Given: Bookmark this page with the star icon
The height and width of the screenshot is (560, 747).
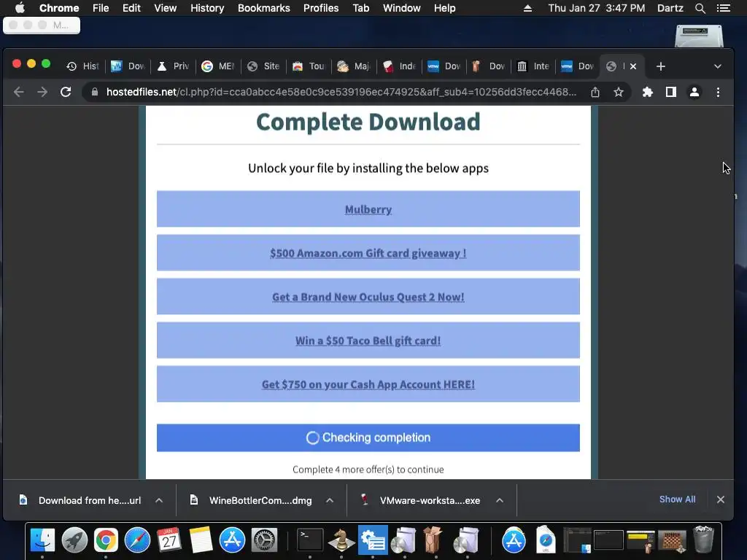Looking at the screenshot, I should (619, 92).
